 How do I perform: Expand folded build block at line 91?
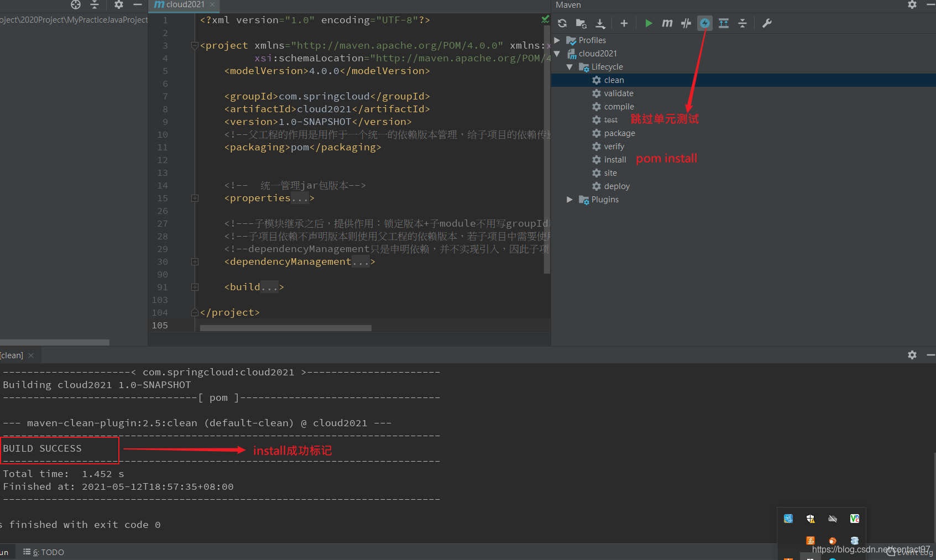(195, 287)
